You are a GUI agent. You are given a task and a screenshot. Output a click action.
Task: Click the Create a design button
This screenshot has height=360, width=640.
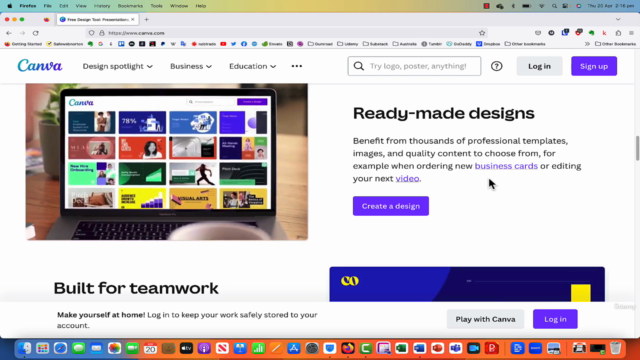(x=391, y=206)
